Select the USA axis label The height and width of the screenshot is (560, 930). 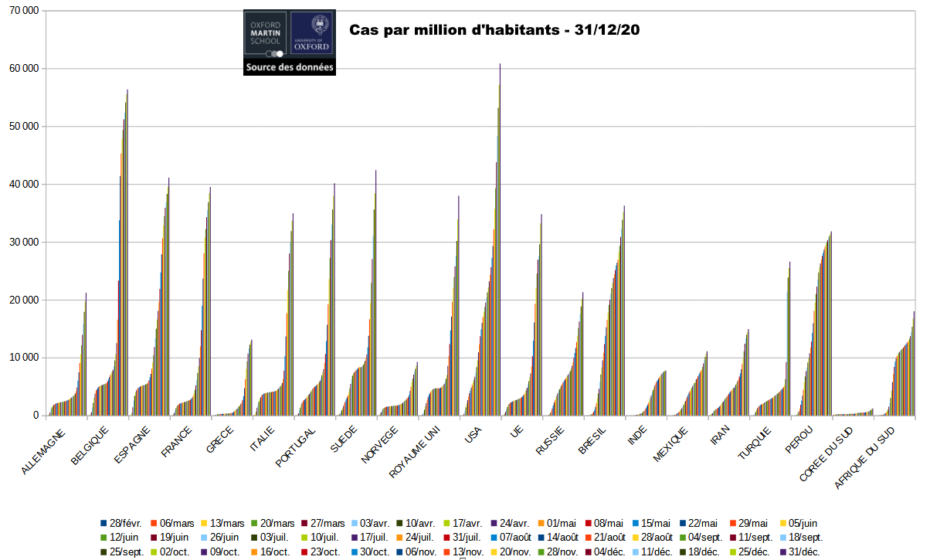(x=473, y=438)
